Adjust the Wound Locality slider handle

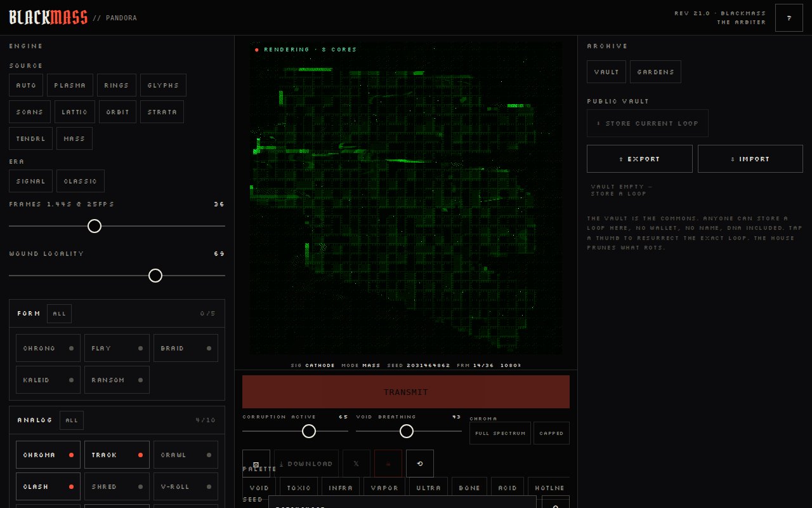tap(155, 275)
